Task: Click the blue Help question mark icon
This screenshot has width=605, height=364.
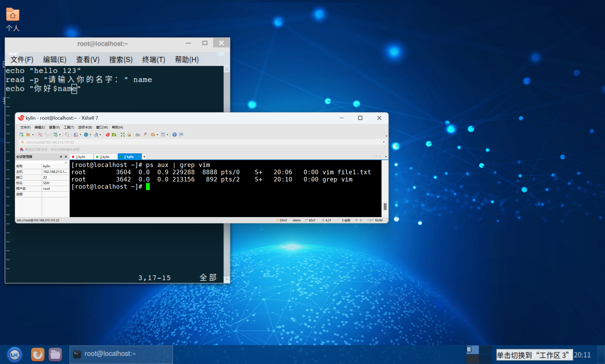Action: coord(175,135)
